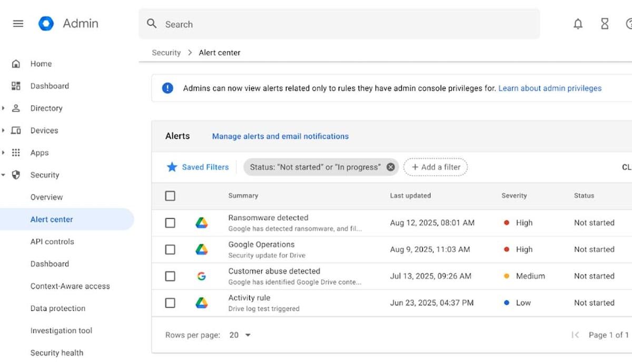The height and width of the screenshot is (364, 632).
Task: Click Google icon on Customer abuse row
Action: pyautogui.click(x=201, y=276)
